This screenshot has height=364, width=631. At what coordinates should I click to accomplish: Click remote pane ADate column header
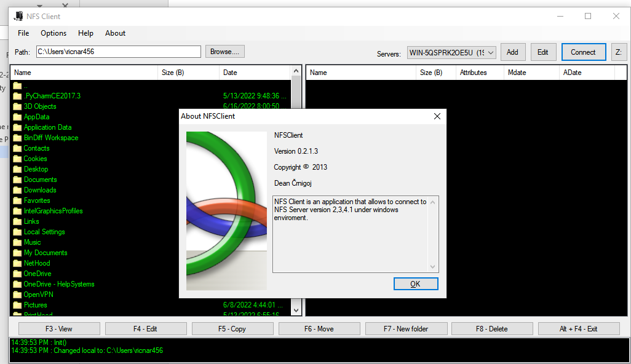tap(587, 73)
